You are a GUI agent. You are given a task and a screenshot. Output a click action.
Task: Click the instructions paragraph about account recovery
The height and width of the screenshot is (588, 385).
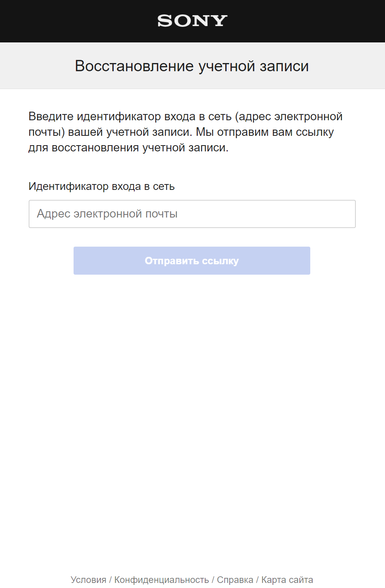pos(186,132)
